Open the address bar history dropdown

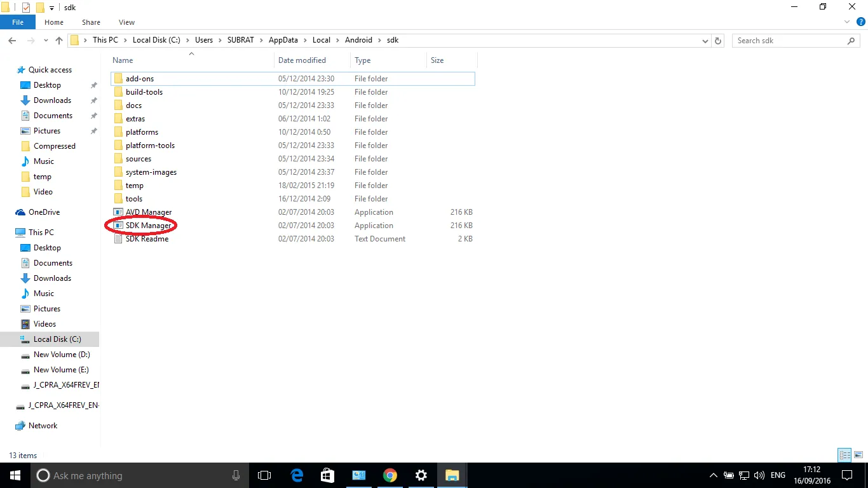tap(705, 41)
